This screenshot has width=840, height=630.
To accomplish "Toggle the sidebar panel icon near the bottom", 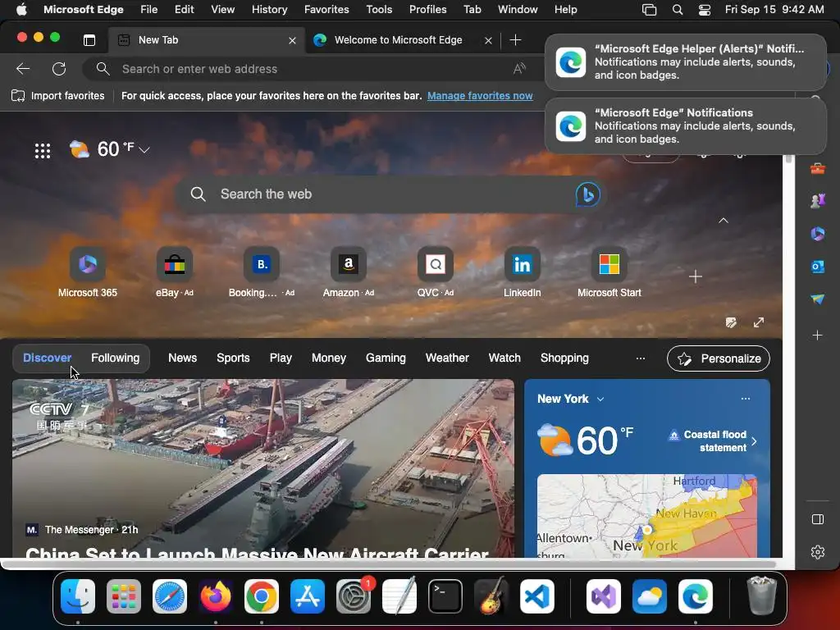I will point(818,519).
